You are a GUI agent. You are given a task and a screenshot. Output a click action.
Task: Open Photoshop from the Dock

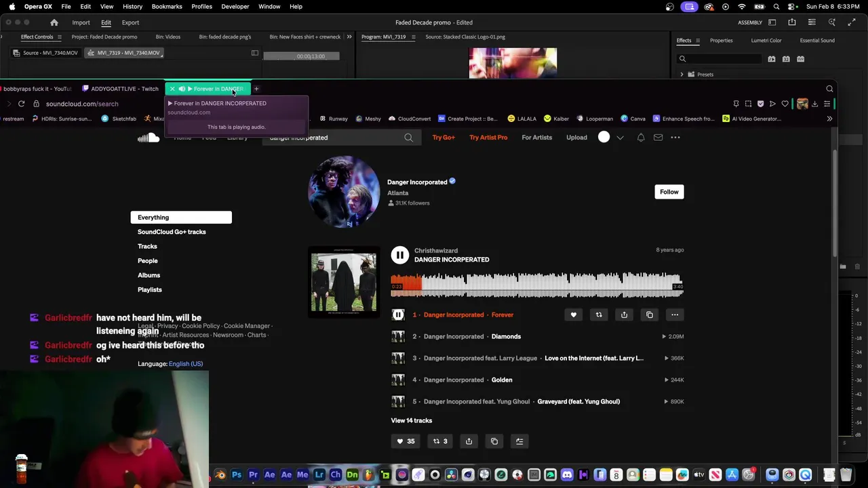[x=237, y=475]
